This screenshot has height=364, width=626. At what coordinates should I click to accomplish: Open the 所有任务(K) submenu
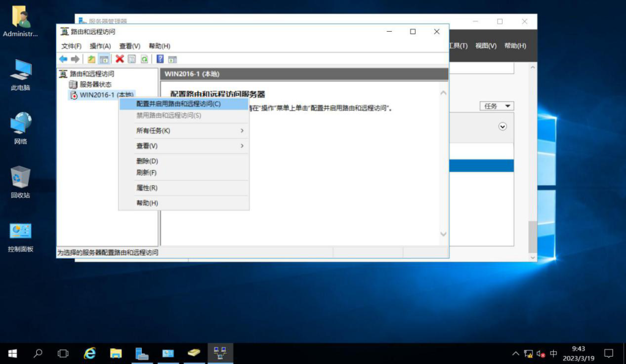(184, 131)
